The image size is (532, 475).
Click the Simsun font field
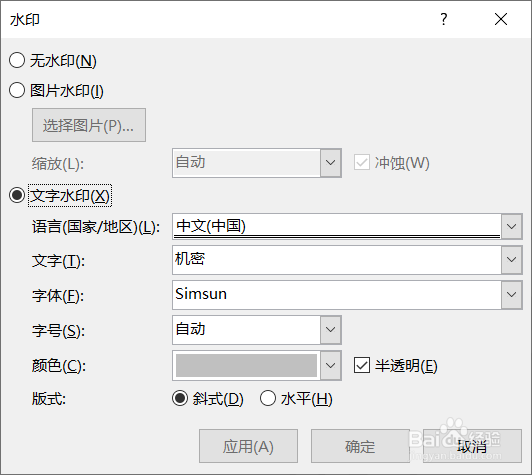click(337, 295)
